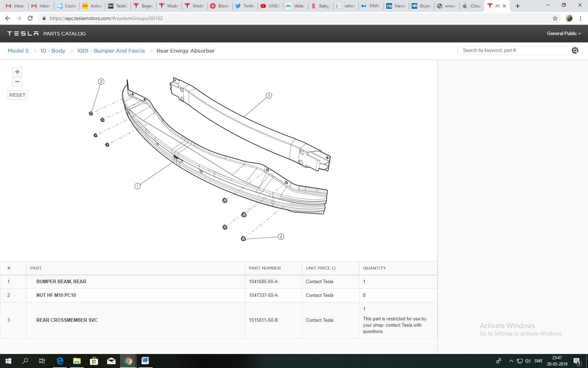Open Chrome three-dot menu
588x368 pixels.
580,18
